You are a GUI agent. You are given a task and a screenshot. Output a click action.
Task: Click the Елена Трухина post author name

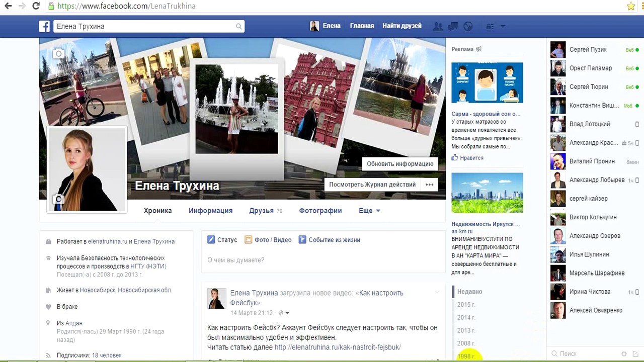click(x=254, y=293)
